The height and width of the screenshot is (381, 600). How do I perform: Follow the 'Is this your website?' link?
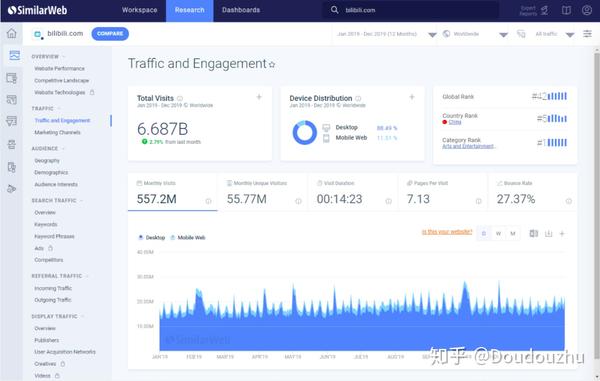click(447, 232)
